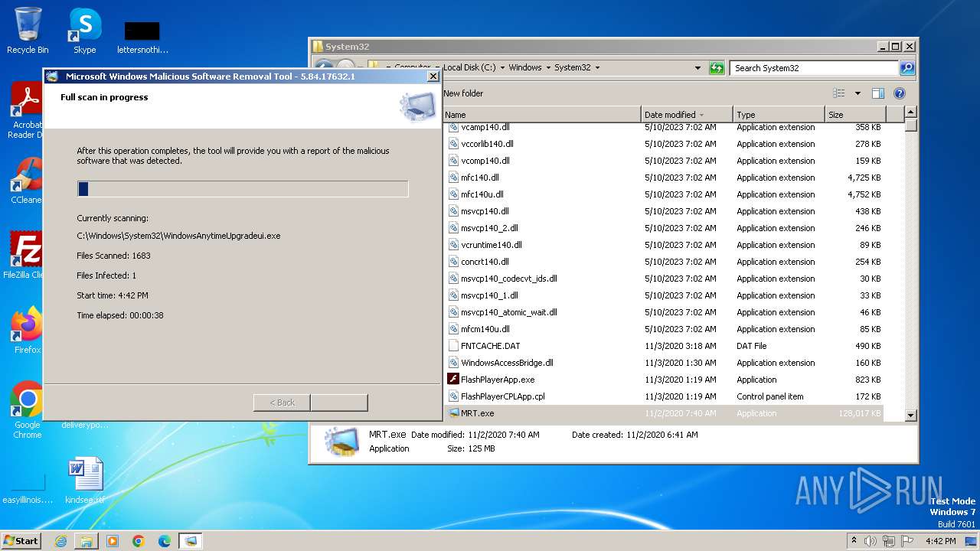Show hidden tray icons arrow
Viewport: 980px width, 551px height.
pyautogui.click(x=854, y=540)
